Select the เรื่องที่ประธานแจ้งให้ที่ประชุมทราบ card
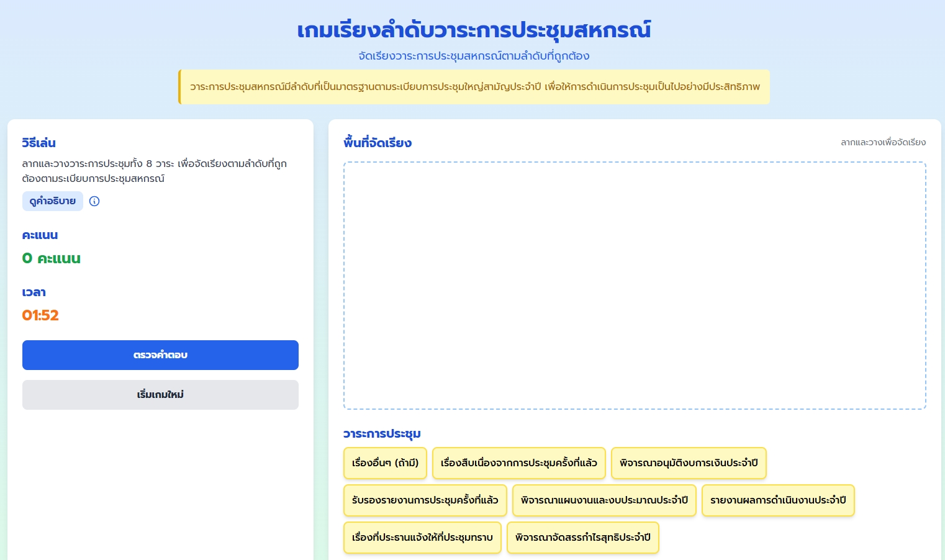The image size is (945, 560). [x=422, y=538]
